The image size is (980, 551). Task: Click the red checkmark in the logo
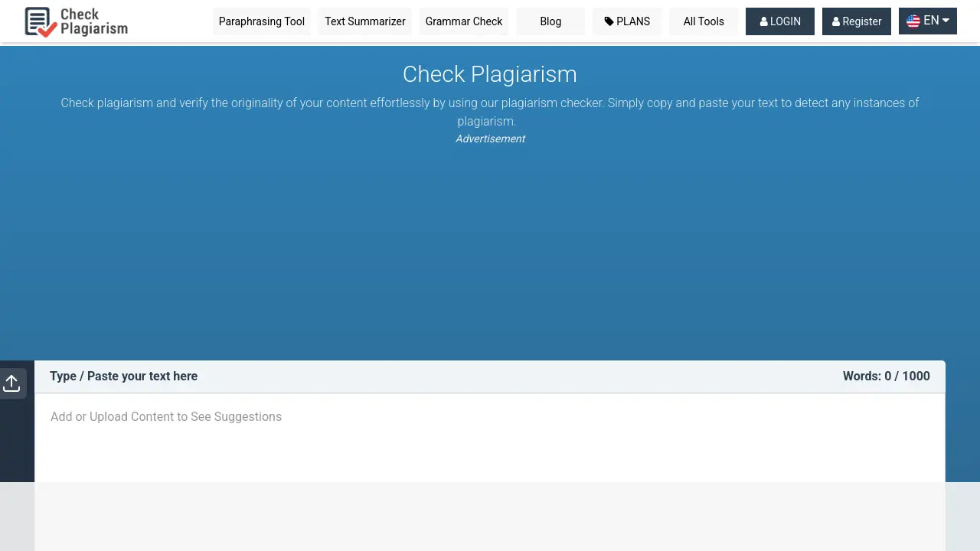(47, 31)
